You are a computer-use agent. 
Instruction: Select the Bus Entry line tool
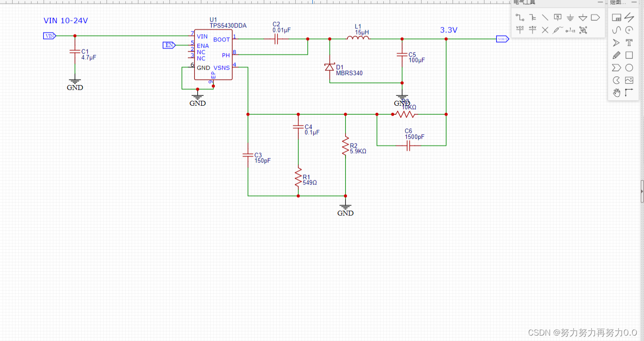(545, 18)
